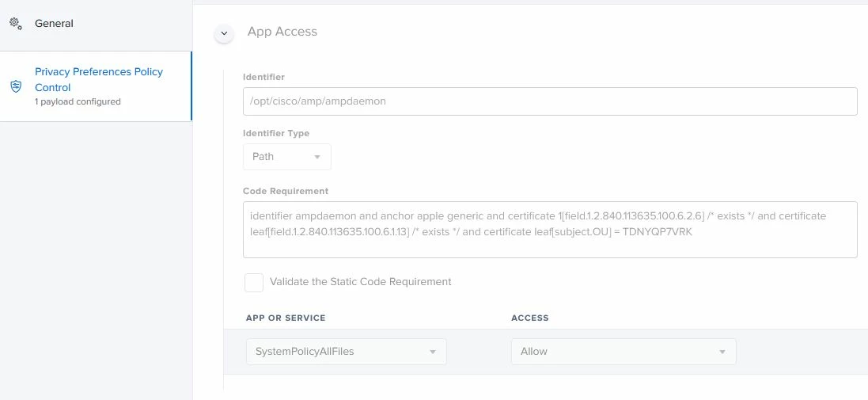The width and height of the screenshot is (868, 400).
Task: Click the ACCESS column header
Action: click(530, 318)
